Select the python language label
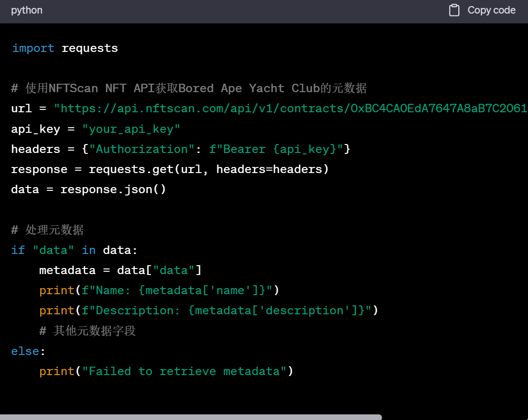This screenshot has height=420, width=528. pyautogui.click(x=27, y=10)
